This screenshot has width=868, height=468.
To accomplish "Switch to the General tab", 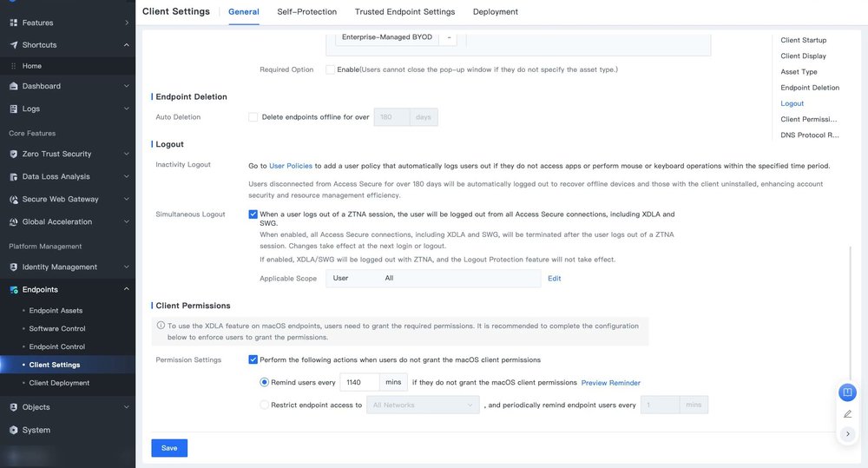I will (x=244, y=11).
